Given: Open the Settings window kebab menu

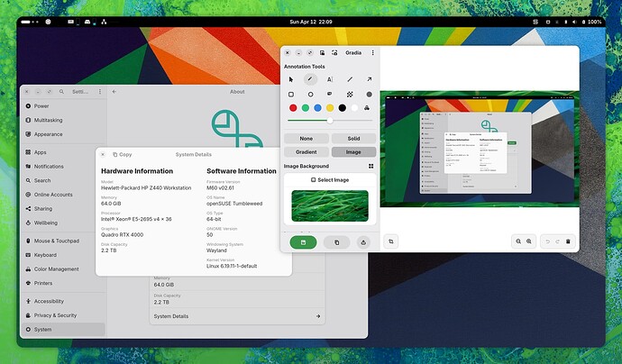Looking at the screenshot, I should pyautogui.click(x=100, y=92).
